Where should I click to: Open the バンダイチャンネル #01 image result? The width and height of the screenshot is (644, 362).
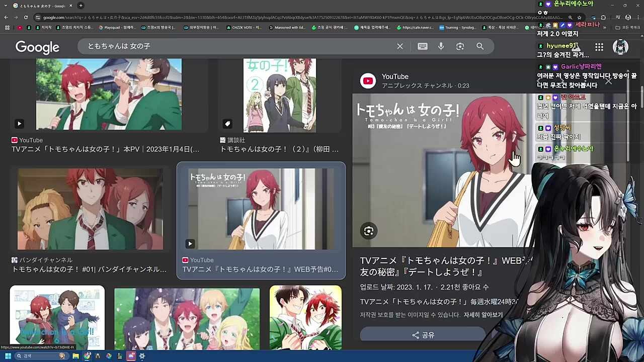click(90, 209)
